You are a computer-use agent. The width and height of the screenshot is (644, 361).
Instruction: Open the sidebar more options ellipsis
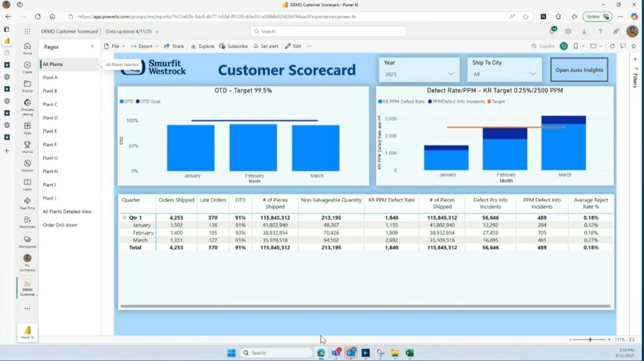tap(27, 309)
